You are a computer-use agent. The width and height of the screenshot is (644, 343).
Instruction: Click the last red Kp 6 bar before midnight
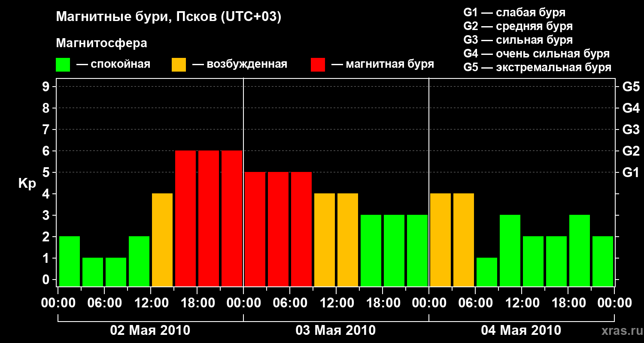coord(232,218)
